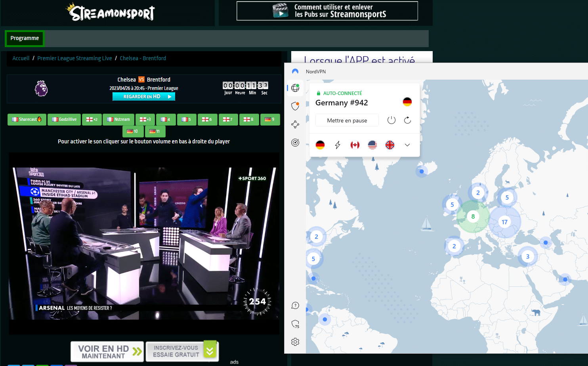This screenshot has width=588, height=366.
Task: Click the US east coast cluster showing 5
Action: tap(313, 259)
